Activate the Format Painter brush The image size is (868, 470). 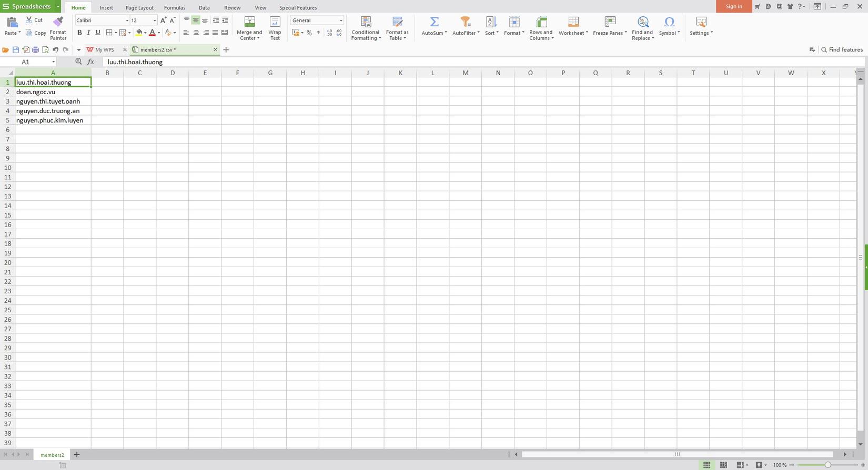[x=58, y=22]
